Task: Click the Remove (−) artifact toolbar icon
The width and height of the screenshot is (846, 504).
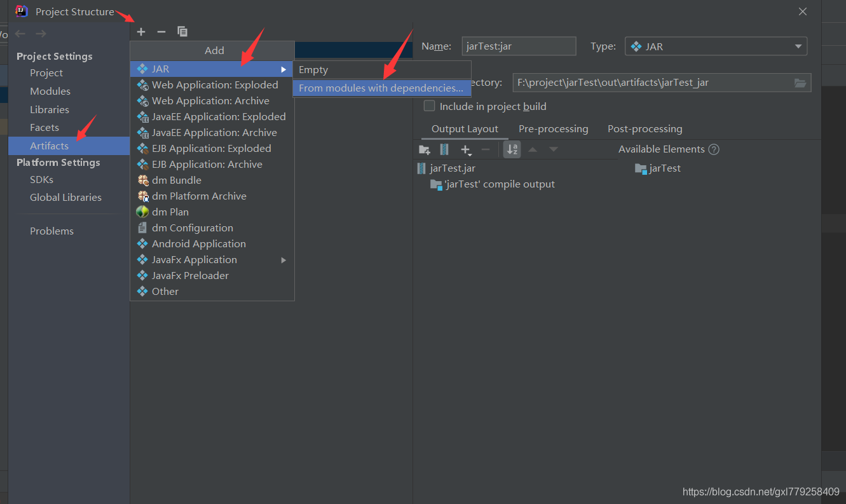Action: coord(161,32)
